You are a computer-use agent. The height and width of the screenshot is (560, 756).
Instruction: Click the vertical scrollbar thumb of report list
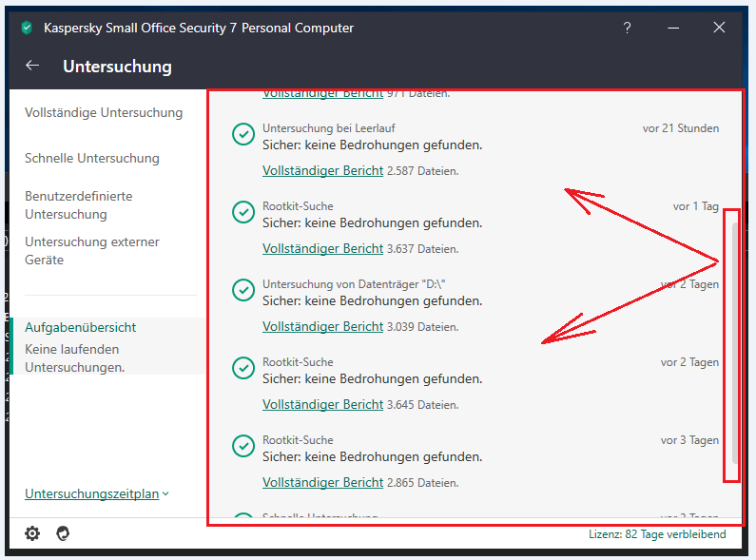735,343
